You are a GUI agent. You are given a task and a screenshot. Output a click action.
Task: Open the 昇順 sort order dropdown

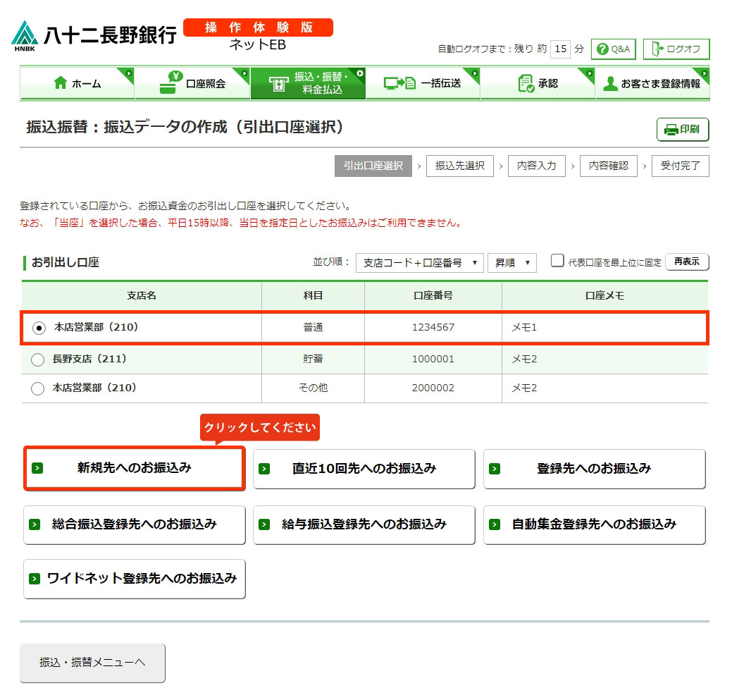coord(511,263)
